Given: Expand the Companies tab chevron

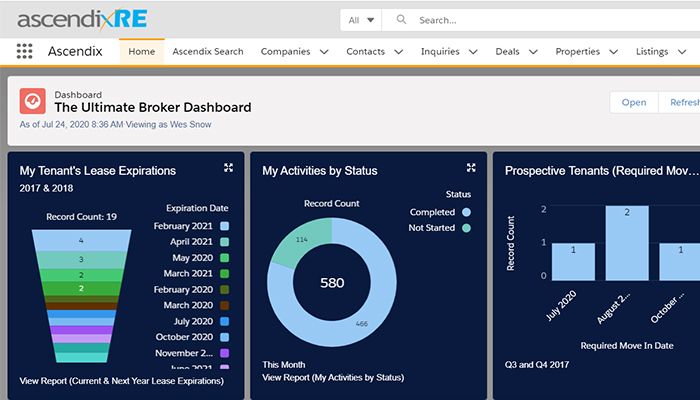Looking at the screenshot, I should (x=323, y=52).
